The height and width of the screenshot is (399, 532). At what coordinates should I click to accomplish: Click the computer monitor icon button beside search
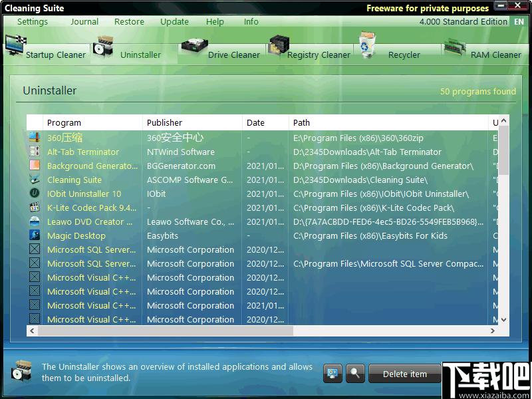point(332,374)
